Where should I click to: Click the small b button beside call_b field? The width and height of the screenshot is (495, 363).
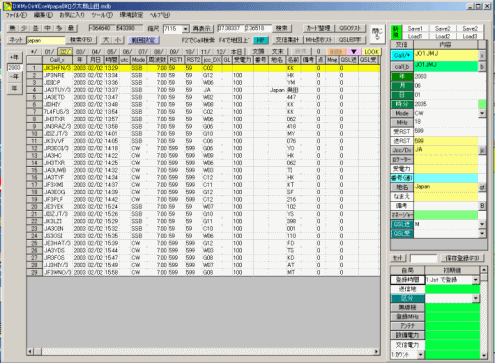click(x=482, y=67)
